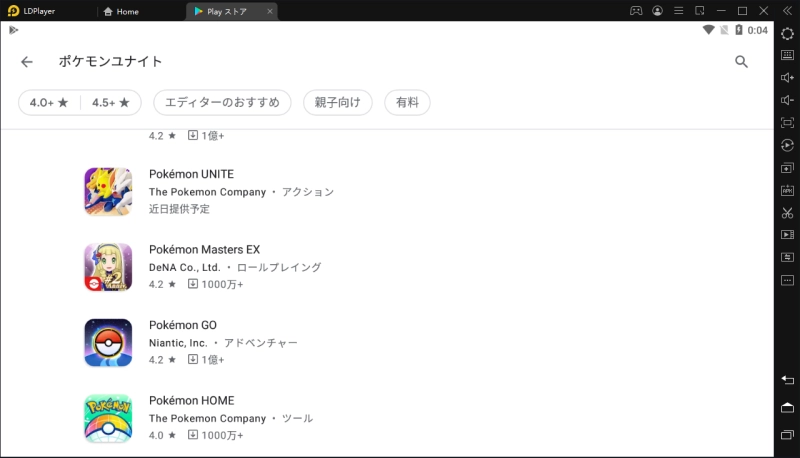The image size is (800, 458).
Task: Select the エディターのおすすめ filter chip
Action: click(x=222, y=102)
